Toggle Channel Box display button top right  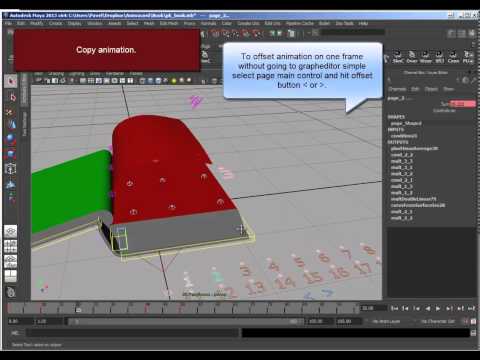click(x=471, y=33)
